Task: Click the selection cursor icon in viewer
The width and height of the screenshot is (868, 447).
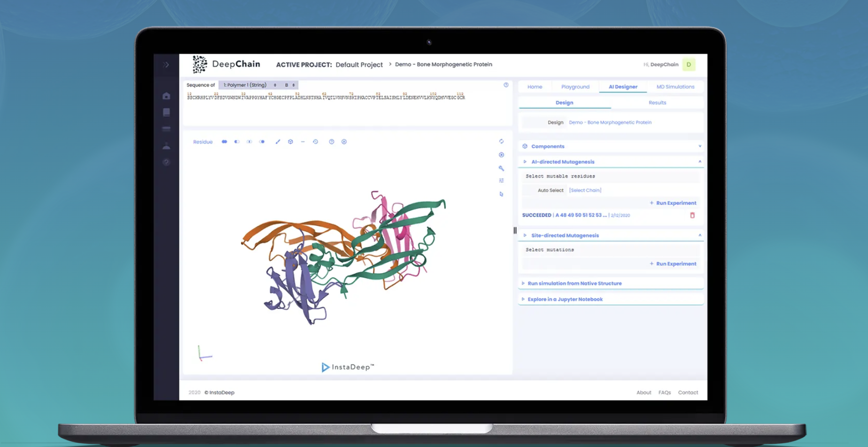Action: point(501,194)
